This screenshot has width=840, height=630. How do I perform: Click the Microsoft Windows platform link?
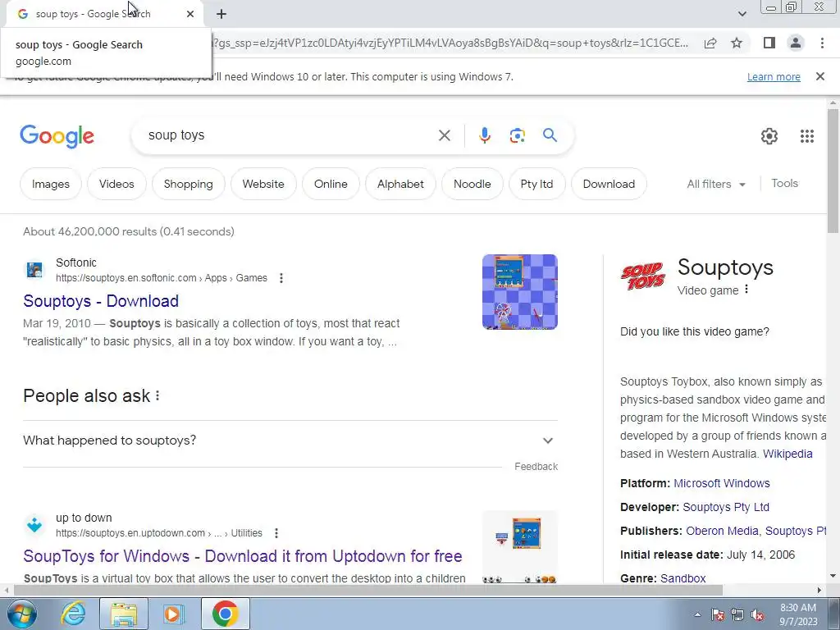coord(722,483)
